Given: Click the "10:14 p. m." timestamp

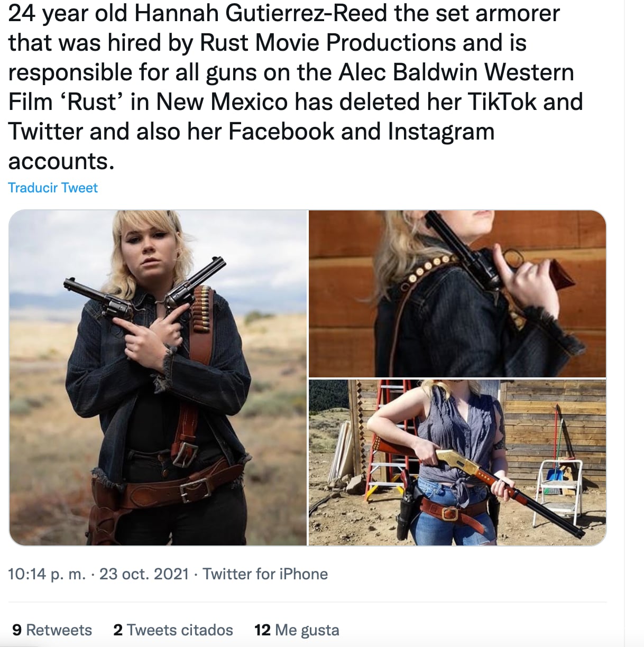Looking at the screenshot, I should click(45, 574).
